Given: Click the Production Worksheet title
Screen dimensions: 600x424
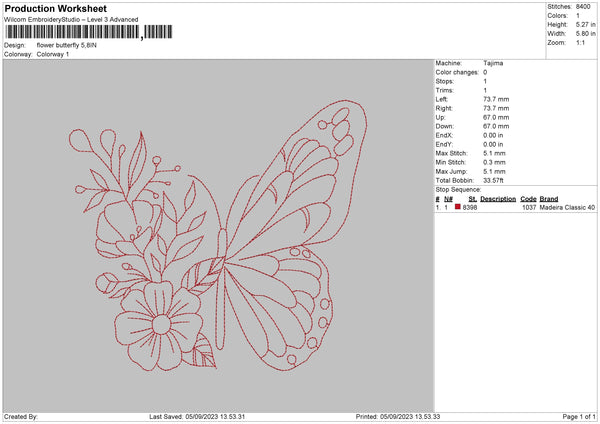Looking at the screenshot, I should (x=55, y=8).
